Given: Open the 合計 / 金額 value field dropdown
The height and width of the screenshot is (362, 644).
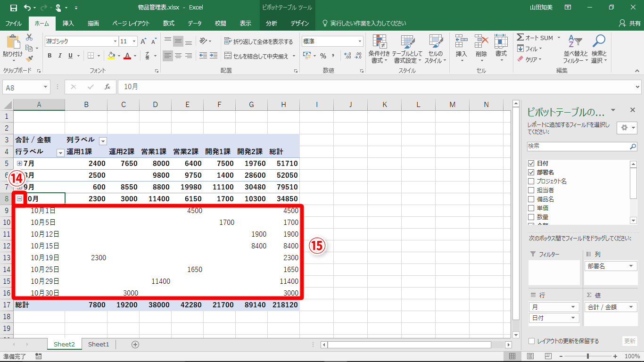Looking at the screenshot, I should click(x=632, y=307).
